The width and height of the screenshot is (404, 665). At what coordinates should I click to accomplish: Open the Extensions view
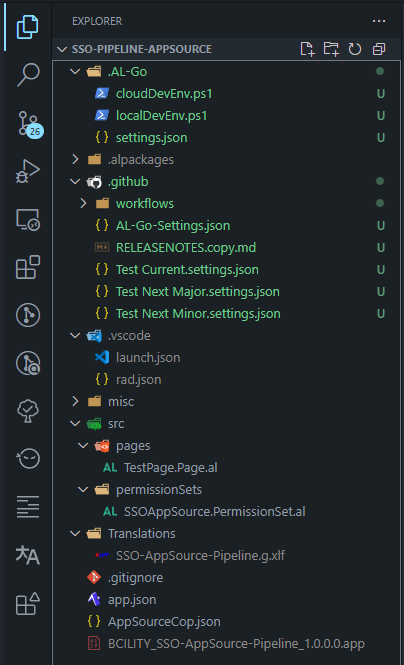coord(28,267)
